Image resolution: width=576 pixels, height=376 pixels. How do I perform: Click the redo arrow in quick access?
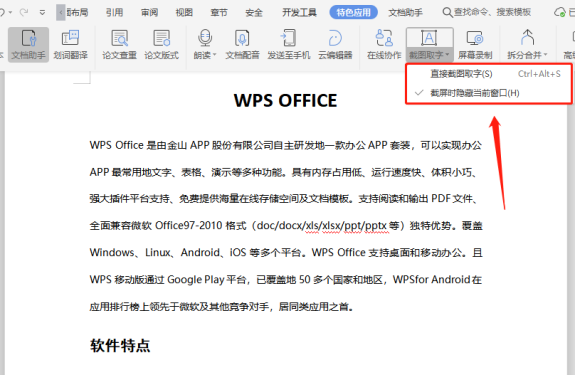24,12
